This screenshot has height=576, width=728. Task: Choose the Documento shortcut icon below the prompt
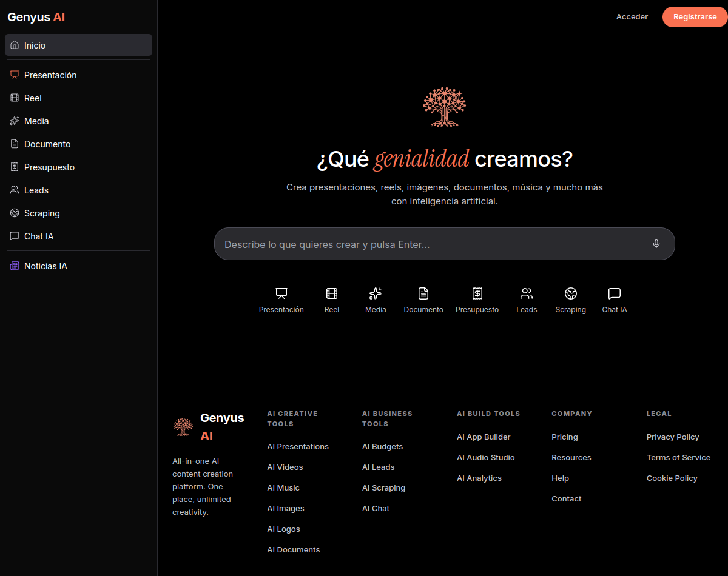423,293
